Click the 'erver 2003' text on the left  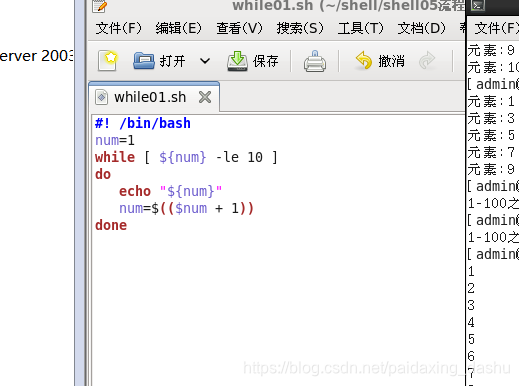coord(36,56)
